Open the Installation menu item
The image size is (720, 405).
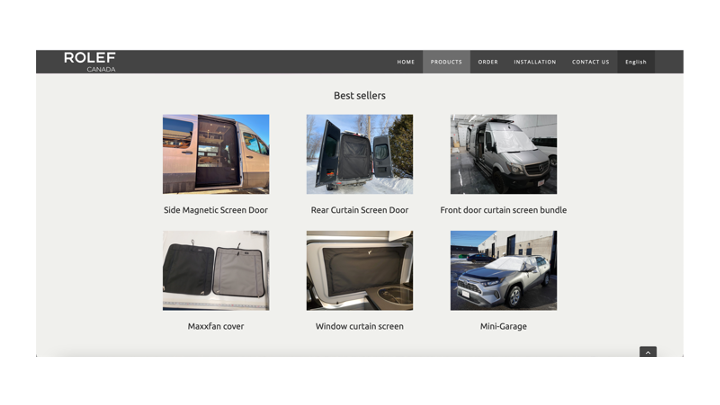535,62
